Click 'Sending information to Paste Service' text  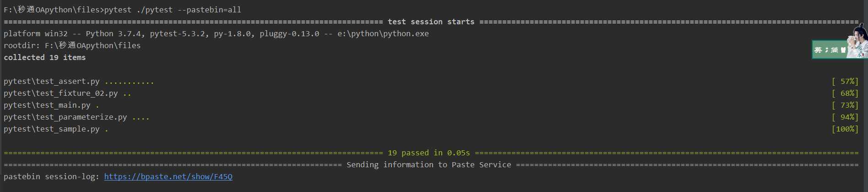point(429,165)
